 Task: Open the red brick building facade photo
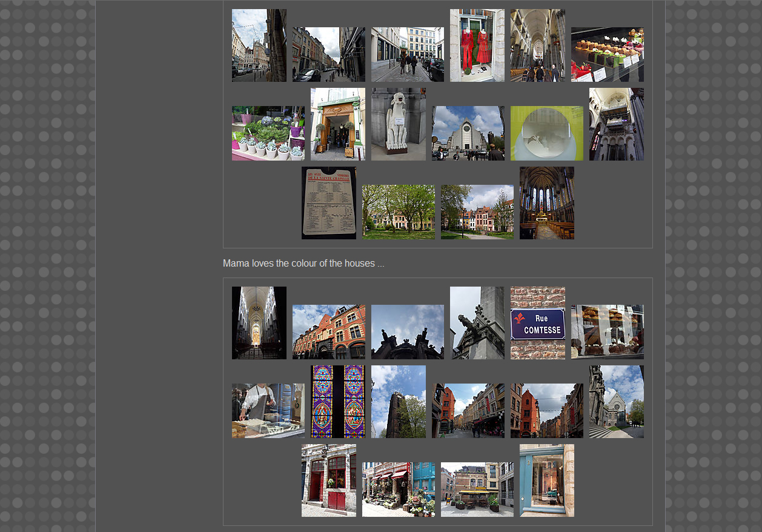tap(328, 332)
